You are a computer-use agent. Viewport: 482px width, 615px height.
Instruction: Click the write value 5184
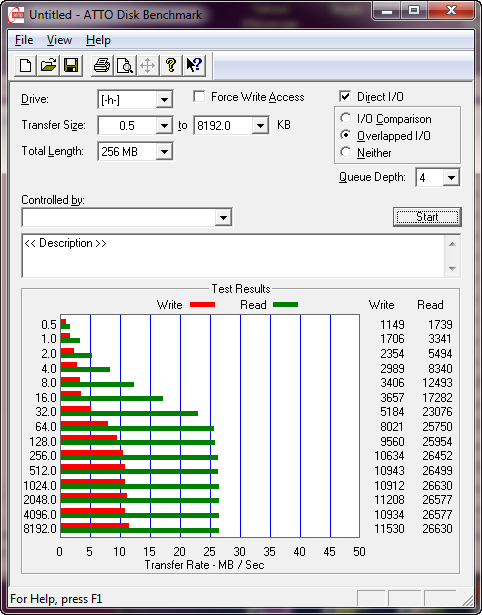click(392, 412)
